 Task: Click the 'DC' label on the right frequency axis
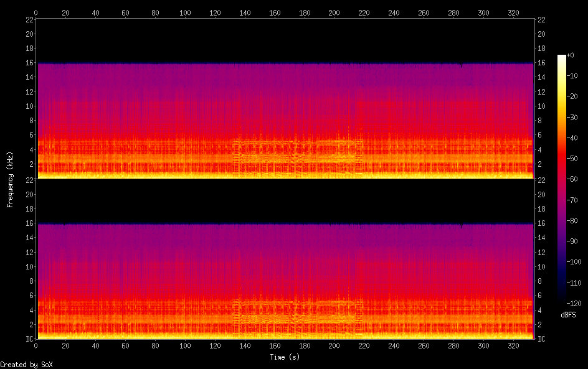pos(541,339)
